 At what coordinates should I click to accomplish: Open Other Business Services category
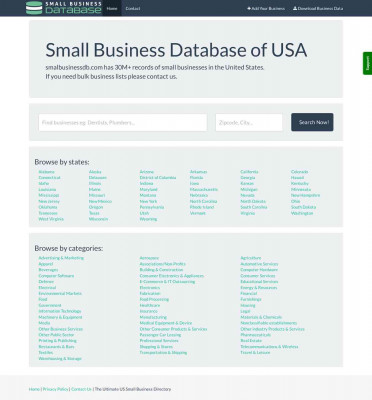(x=61, y=329)
